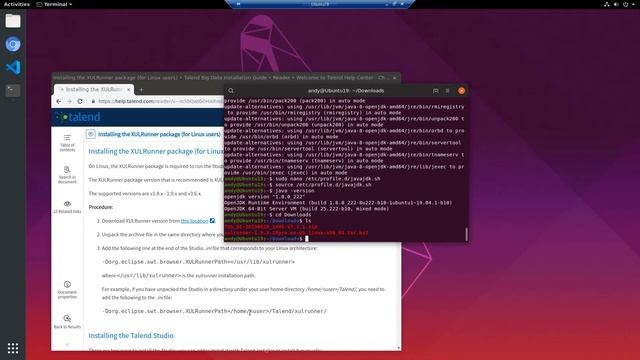Open Document properties in sidebar
Image resolution: width=640 pixels, height=360 pixels.
click(x=67, y=290)
